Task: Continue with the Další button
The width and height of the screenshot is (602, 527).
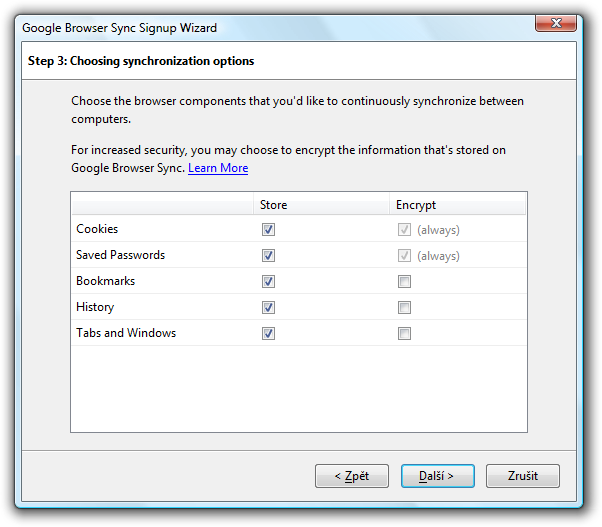Action: coord(438,476)
